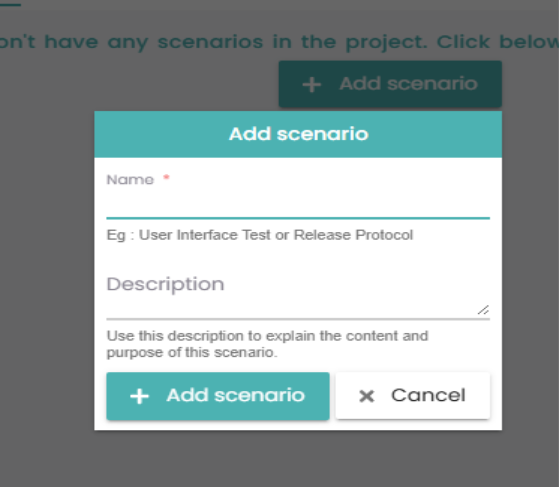Click the X icon beside Cancel
559x487 pixels.
pyautogui.click(x=366, y=396)
